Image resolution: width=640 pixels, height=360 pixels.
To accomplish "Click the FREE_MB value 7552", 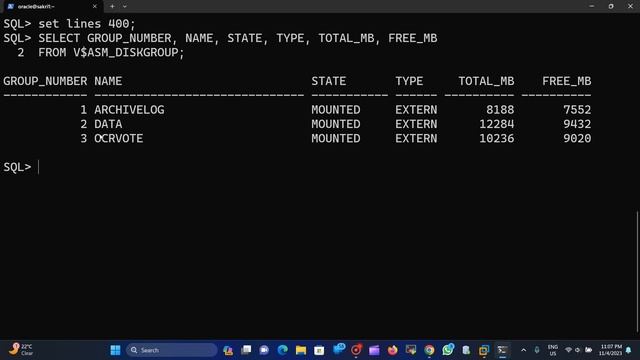I will click(x=577, y=109).
